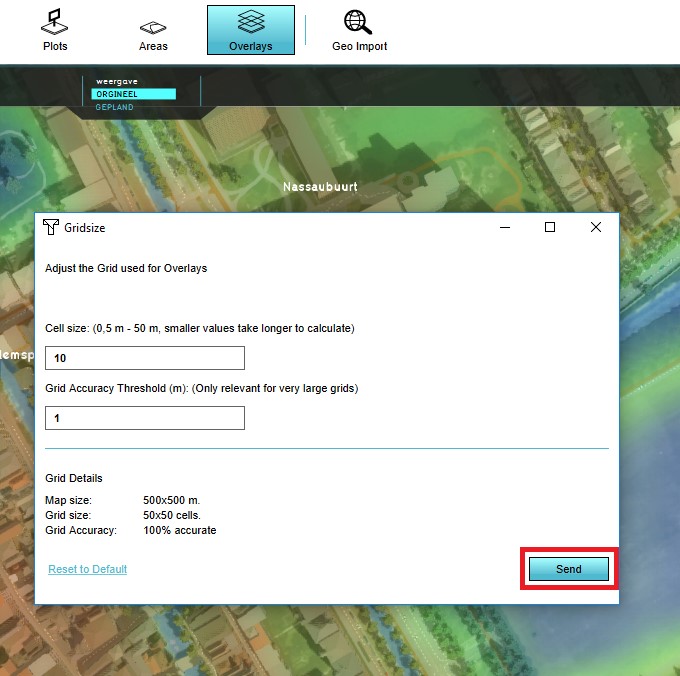The width and height of the screenshot is (680, 676).
Task: Click the Map size 500x500 m value
Action: click(172, 500)
